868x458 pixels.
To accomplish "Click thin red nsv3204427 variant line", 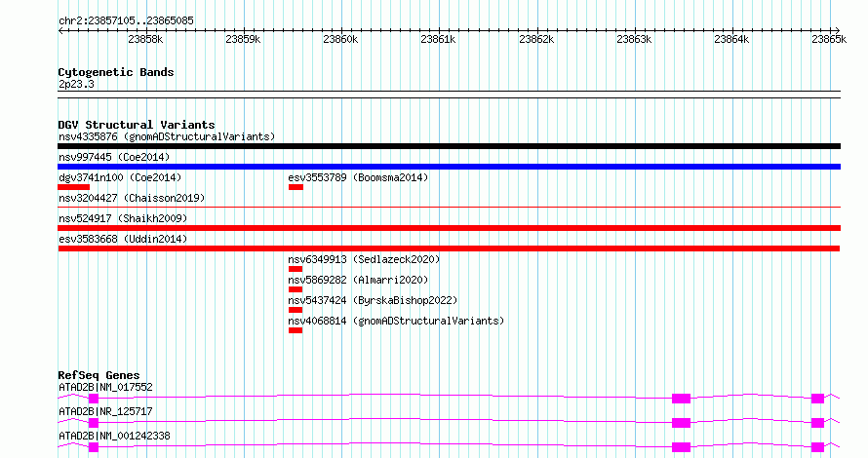I will (x=449, y=208).
